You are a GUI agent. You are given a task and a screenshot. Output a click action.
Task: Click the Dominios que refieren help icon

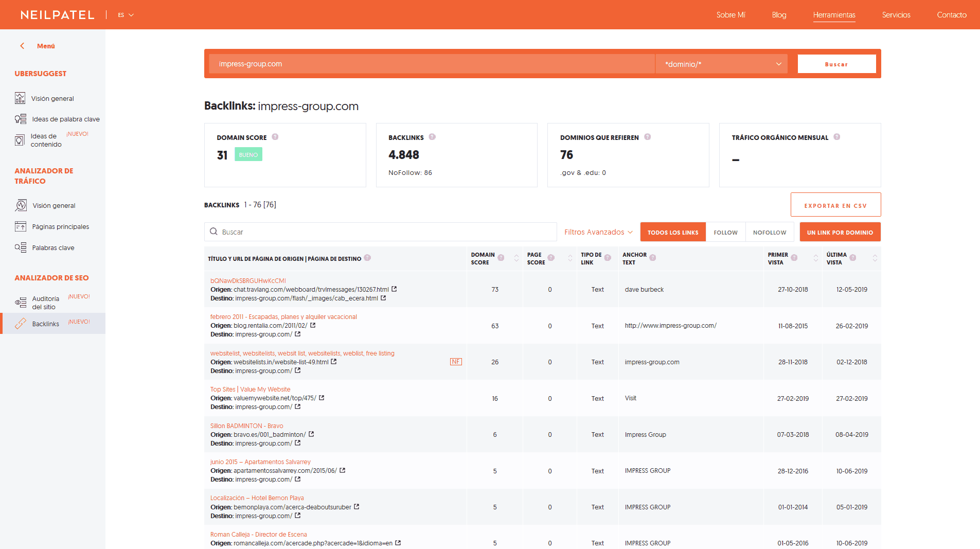click(x=648, y=137)
